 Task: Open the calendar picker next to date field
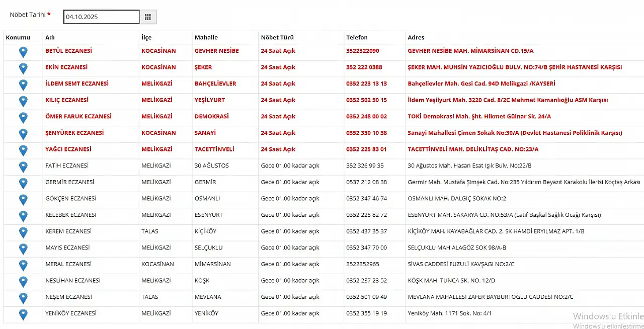click(x=148, y=17)
